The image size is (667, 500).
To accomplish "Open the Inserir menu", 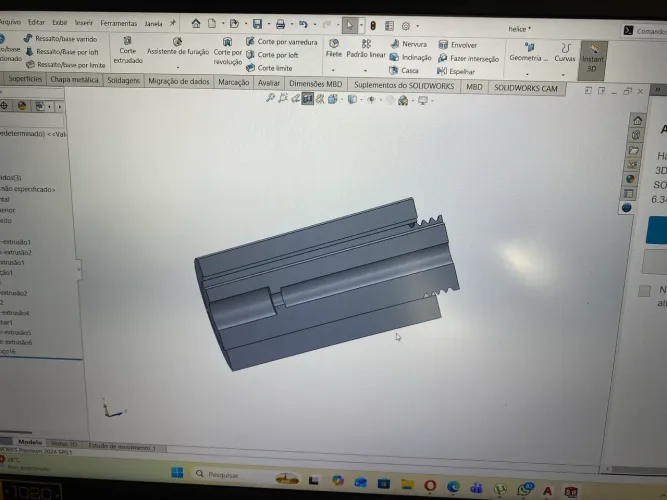I will pos(83,23).
